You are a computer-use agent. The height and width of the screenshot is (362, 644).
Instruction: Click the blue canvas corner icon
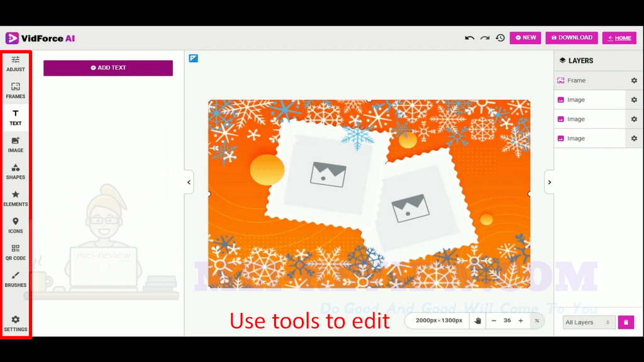pos(194,59)
